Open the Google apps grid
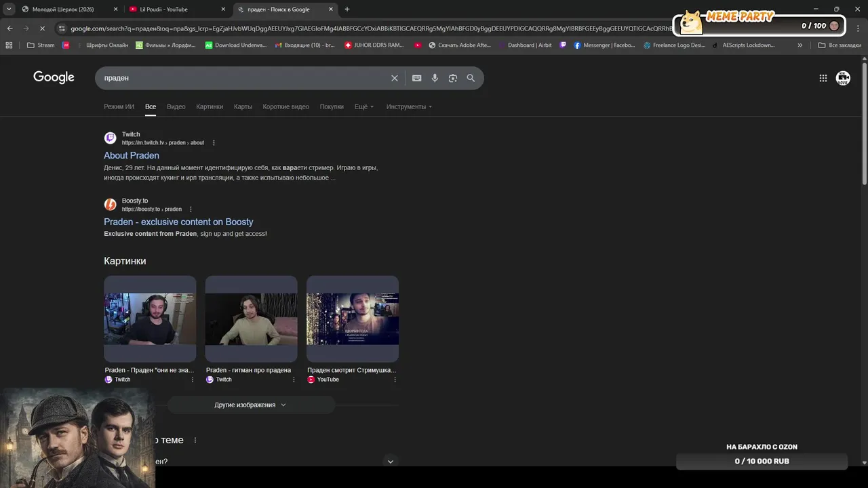The height and width of the screenshot is (488, 868). pyautogui.click(x=823, y=78)
